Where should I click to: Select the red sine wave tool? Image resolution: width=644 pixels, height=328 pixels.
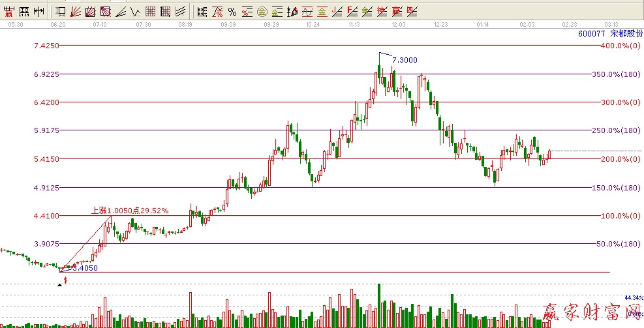307,12
